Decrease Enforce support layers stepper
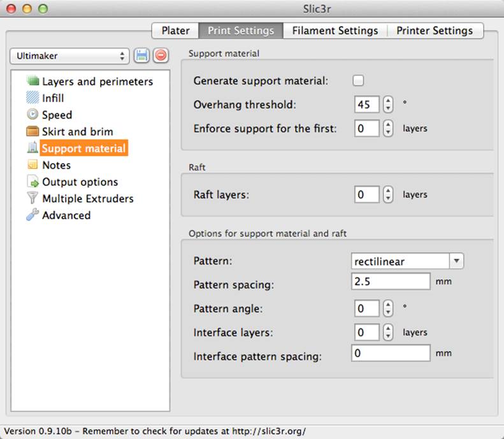Screen dimensions: 504x439 pyautogui.click(x=388, y=132)
